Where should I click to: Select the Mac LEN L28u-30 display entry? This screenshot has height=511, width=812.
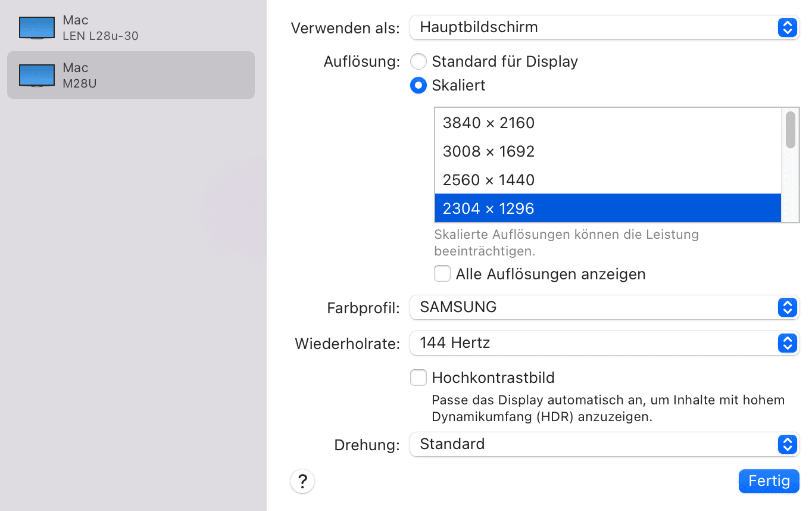(x=131, y=27)
